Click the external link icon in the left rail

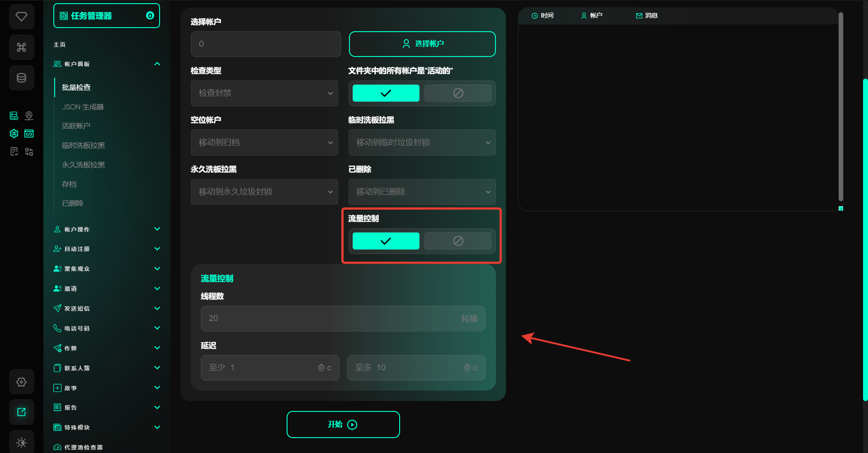click(x=21, y=412)
